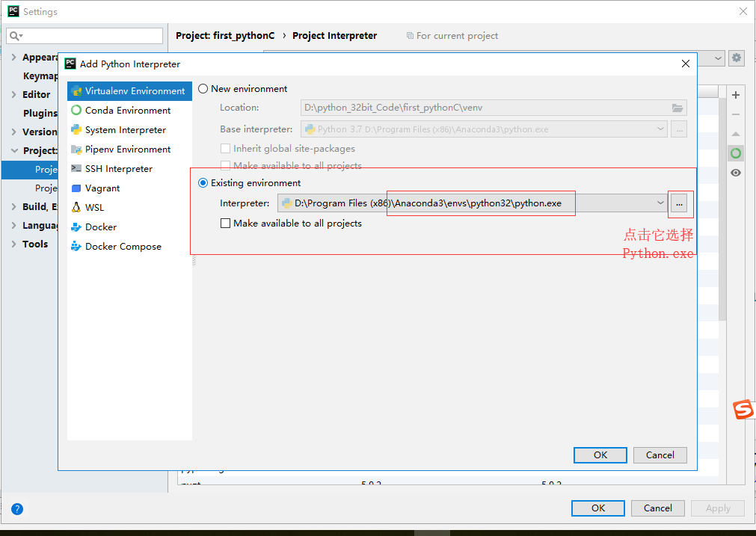Viewport: 756px width, 536px height.
Task: Enable Inherit global site-packages
Action: 226,148
